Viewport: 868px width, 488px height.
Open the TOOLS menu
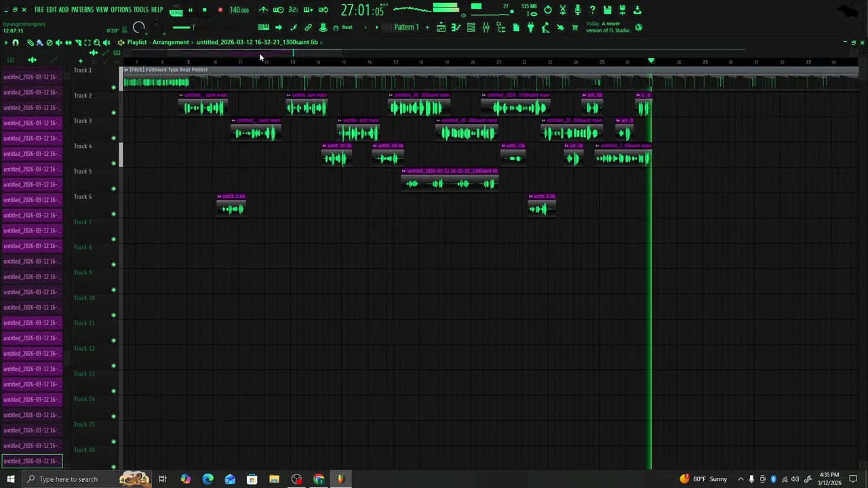coord(140,10)
